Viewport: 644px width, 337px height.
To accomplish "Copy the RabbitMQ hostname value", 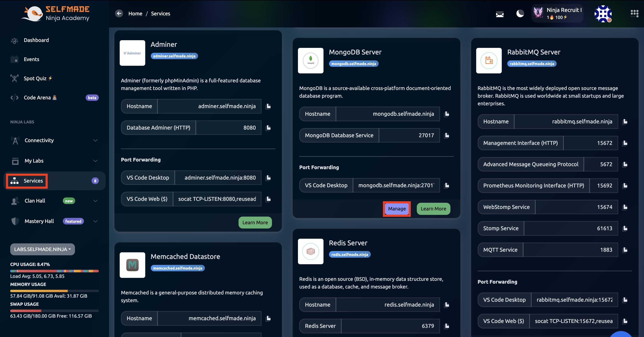I will (x=625, y=122).
